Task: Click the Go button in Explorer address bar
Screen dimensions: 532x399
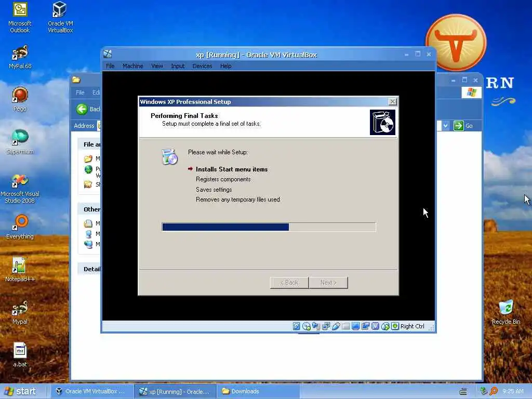Action: 463,126
